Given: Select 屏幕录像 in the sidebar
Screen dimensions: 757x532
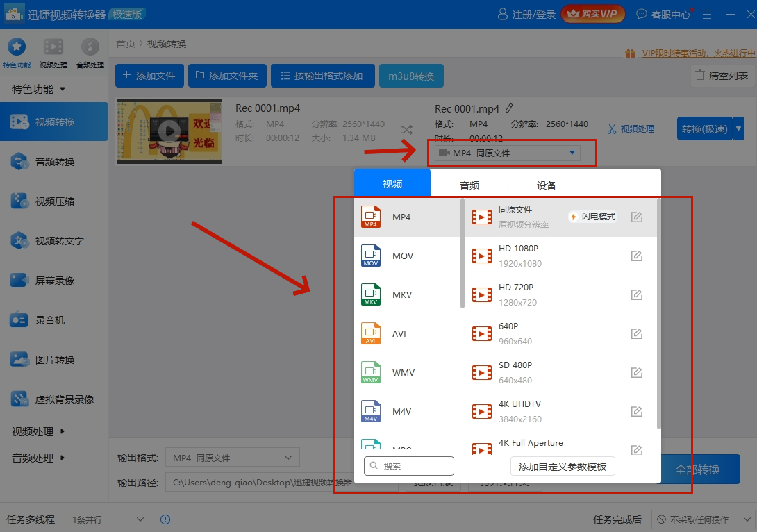Looking at the screenshot, I should pos(54,281).
